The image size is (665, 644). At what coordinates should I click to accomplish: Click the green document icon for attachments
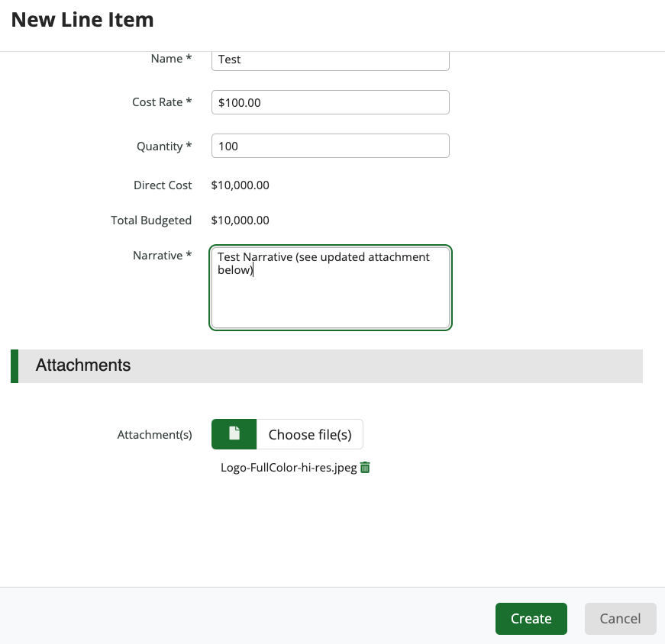(234, 434)
